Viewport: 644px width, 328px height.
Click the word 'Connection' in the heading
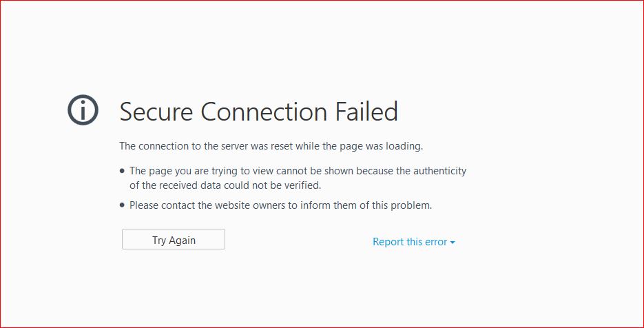[x=264, y=112]
